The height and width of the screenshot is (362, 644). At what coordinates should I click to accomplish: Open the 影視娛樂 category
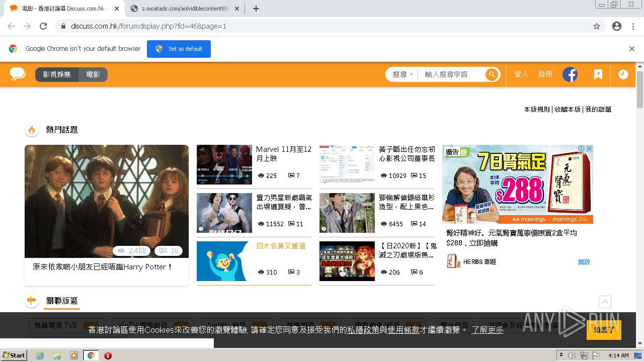coord(57,74)
